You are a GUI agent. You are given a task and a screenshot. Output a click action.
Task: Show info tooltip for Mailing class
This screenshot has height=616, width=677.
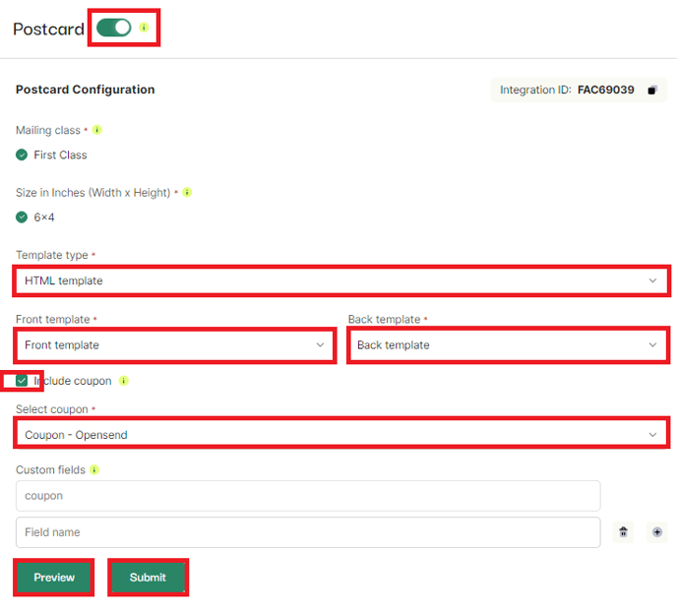coord(97,130)
